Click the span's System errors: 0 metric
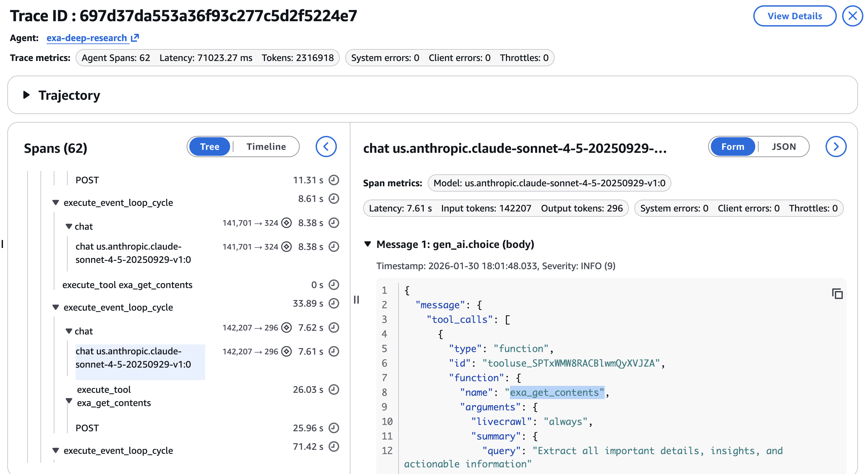Viewport: 868px width, 474px height. [674, 208]
